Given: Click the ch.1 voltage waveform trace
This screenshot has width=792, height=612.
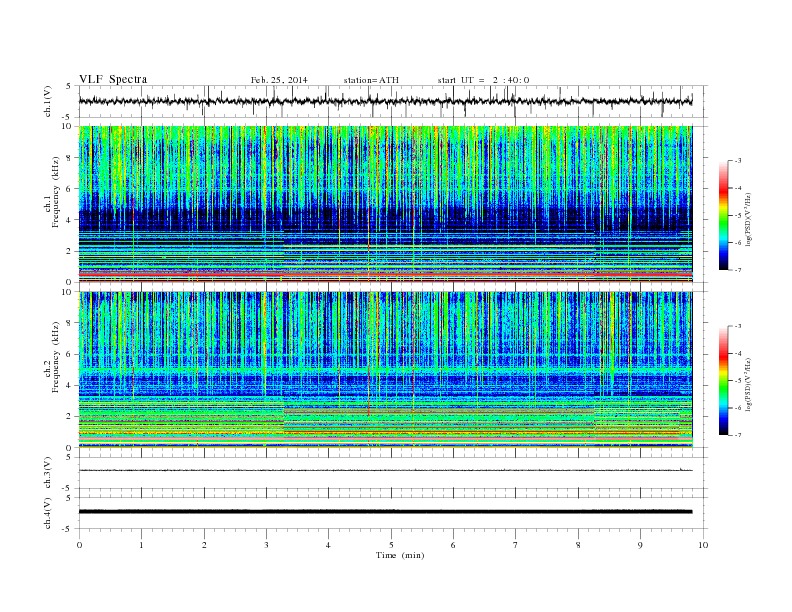Looking at the screenshot, I should click(x=386, y=101).
